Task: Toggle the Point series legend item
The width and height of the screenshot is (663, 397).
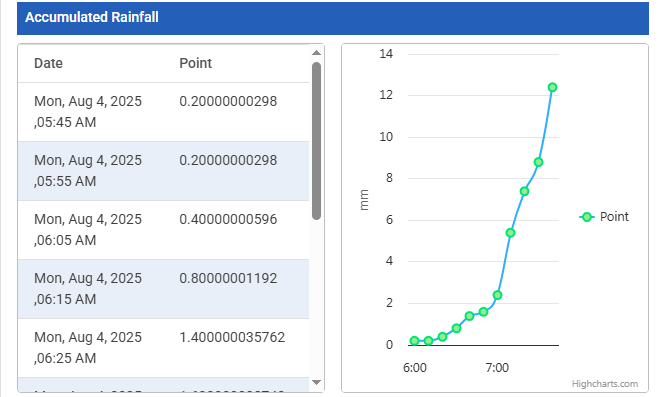Action: pos(604,217)
